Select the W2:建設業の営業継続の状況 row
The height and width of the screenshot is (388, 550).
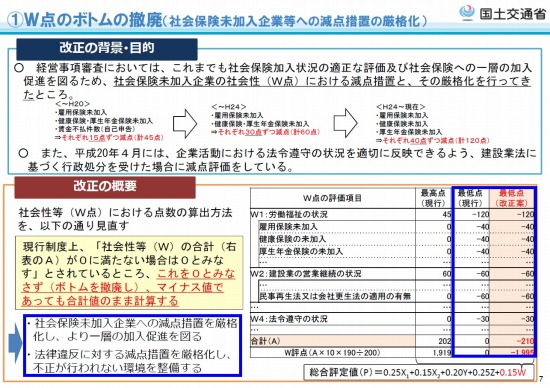pyautogui.click(x=392, y=274)
